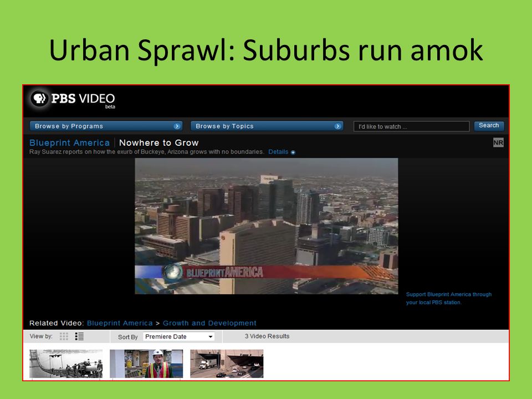Screen dimensions: 532x399
Task: Open the thumbnail with worker in hard hat
Action: pos(146,364)
